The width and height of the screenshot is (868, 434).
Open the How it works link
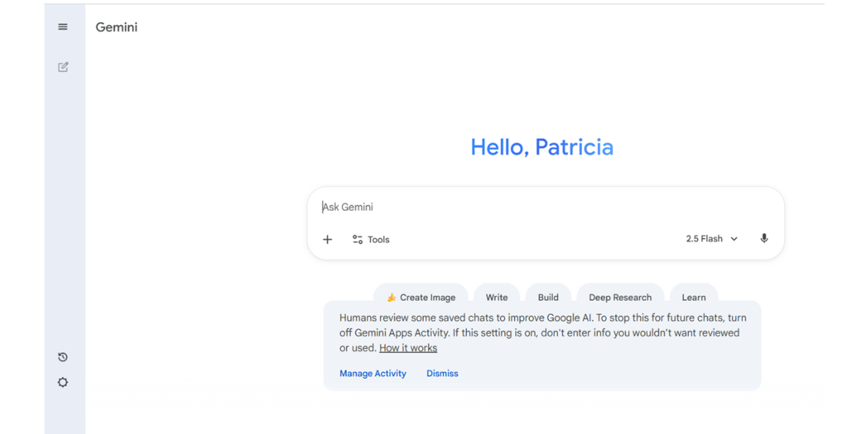[x=408, y=348]
